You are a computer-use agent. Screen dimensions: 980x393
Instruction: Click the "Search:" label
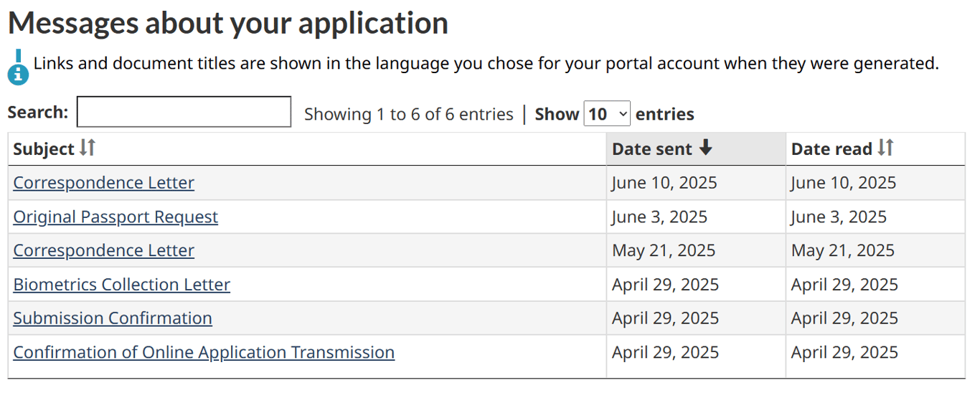click(x=37, y=113)
